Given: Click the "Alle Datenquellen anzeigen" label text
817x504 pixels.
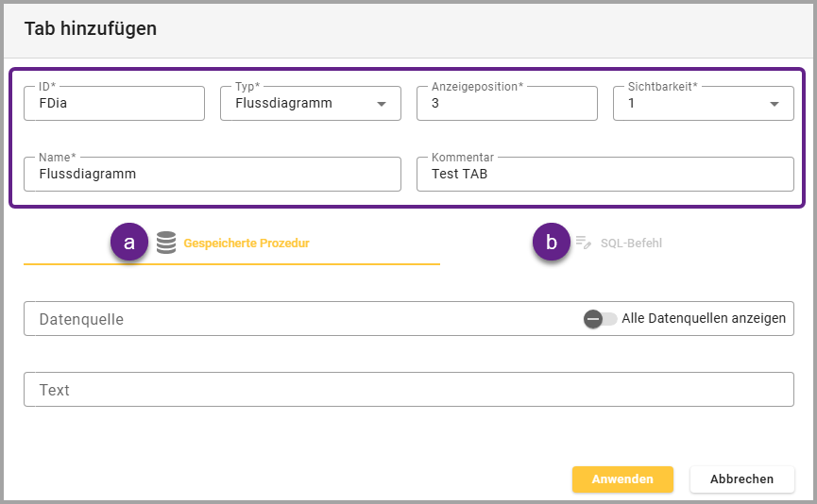Looking at the screenshot, I should point(704,319).
